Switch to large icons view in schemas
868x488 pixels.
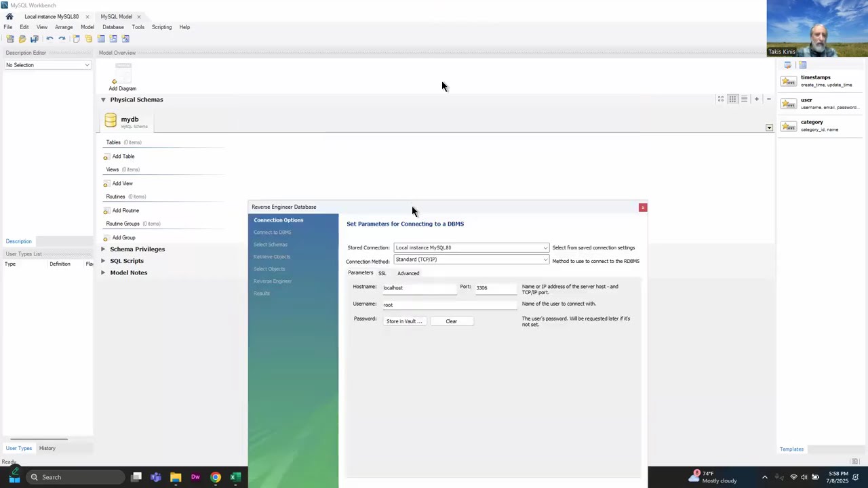721,99
